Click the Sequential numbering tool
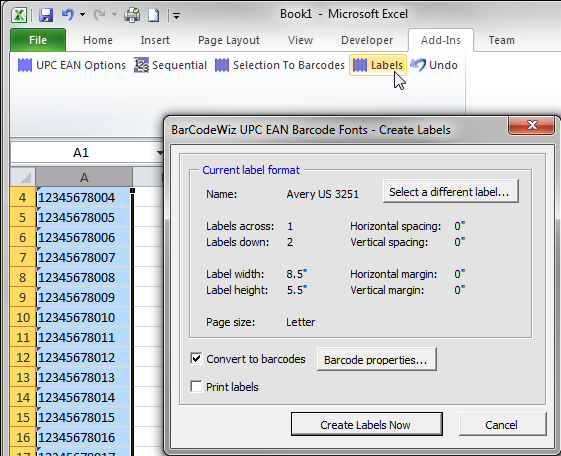The width and height of the screenshot is (561, 456). tap(171, 65)
